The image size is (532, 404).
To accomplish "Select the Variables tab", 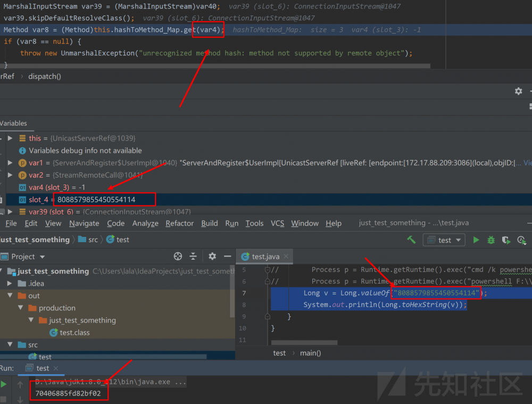I will [x=14, y=123].
